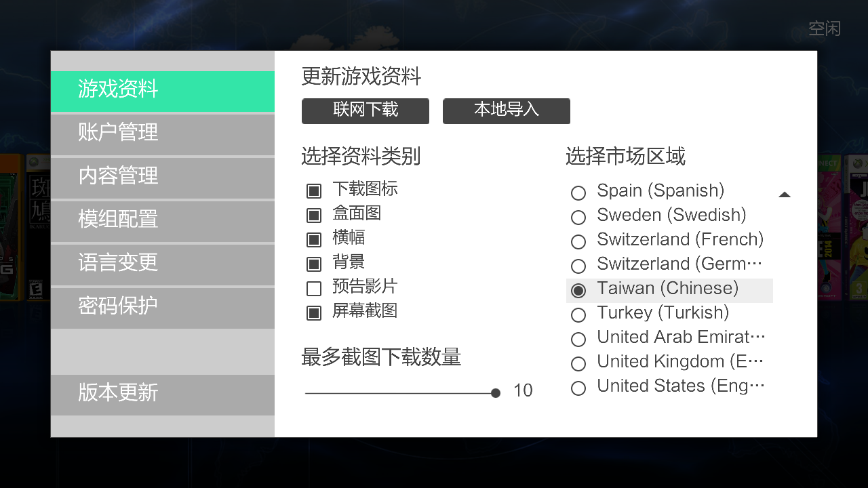
Task: Choose Turkey (Turkish) market region
Action: 669,314
